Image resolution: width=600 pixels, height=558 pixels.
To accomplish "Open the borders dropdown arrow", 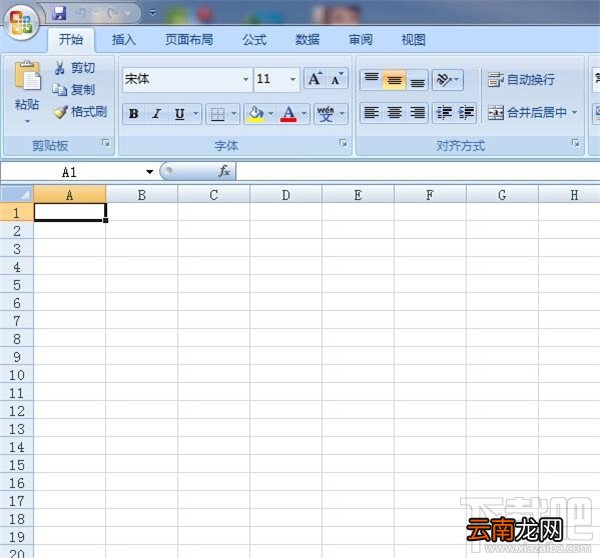I will pos(234,113).
